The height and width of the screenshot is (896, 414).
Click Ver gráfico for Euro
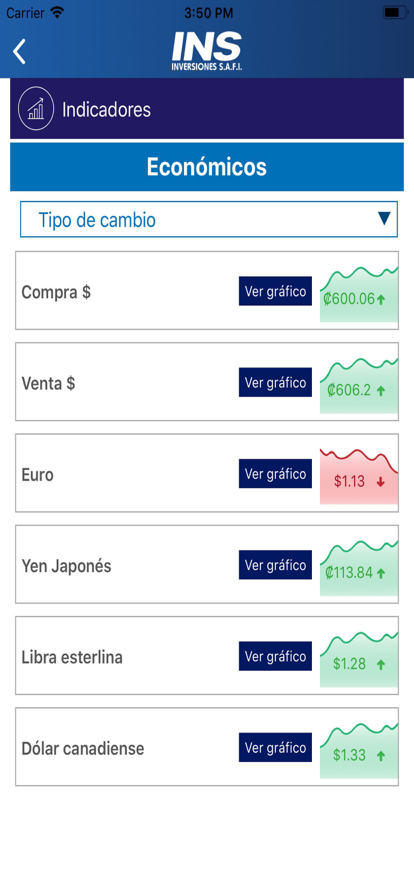[276, 474]
